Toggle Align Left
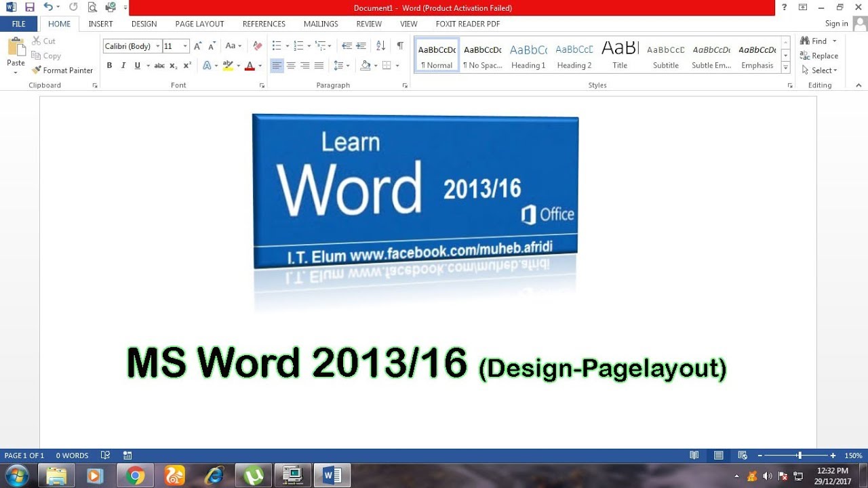Viewport: 868px width, 488px height. 277,66
